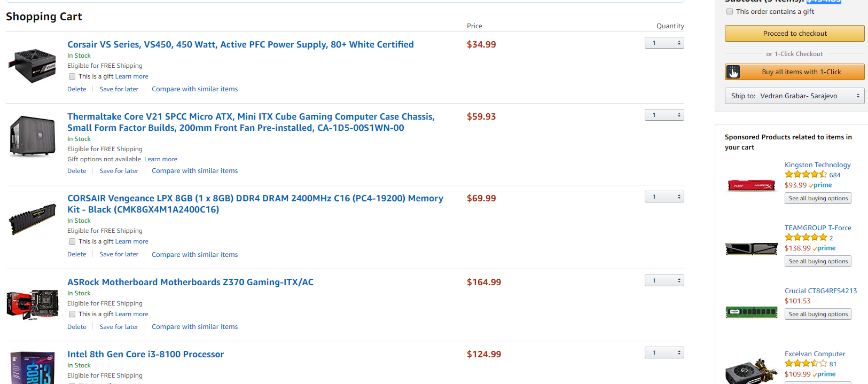Click the ASRock motherboard thumbnail image

point(33,304)
